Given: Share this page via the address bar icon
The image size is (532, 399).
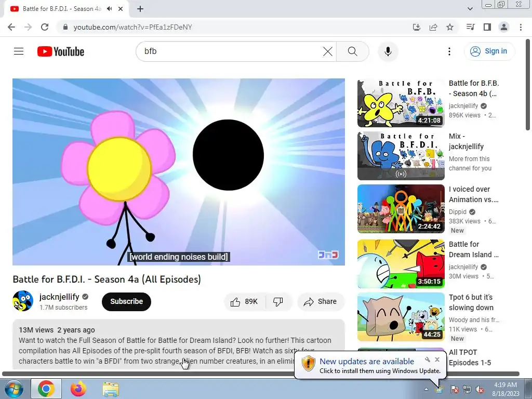Looking at the screenshot, I should click(433, 27).
